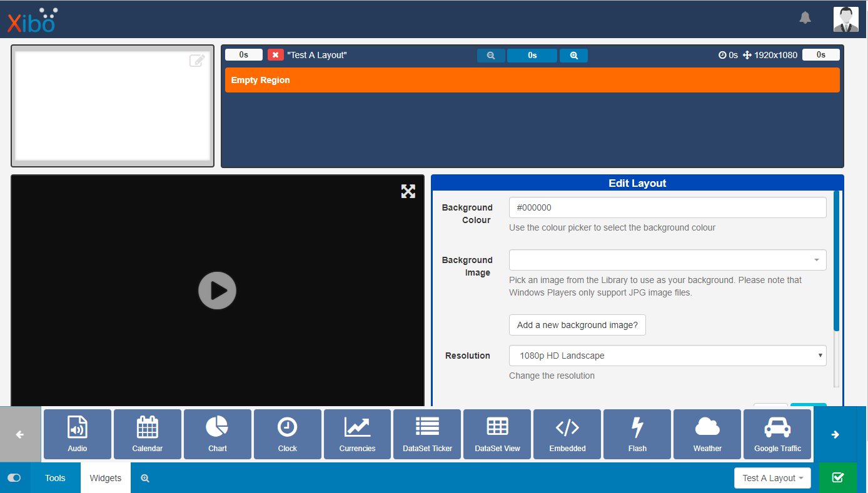The width and height of the screenshot is (868, 493).
Task: Add the Google Traffic widget
Action: [x=777, y=434]
